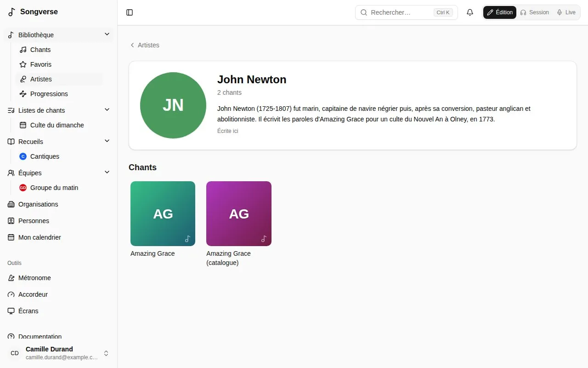
Task: Open Favoris in the sidebar
Action: pos(59,64)
